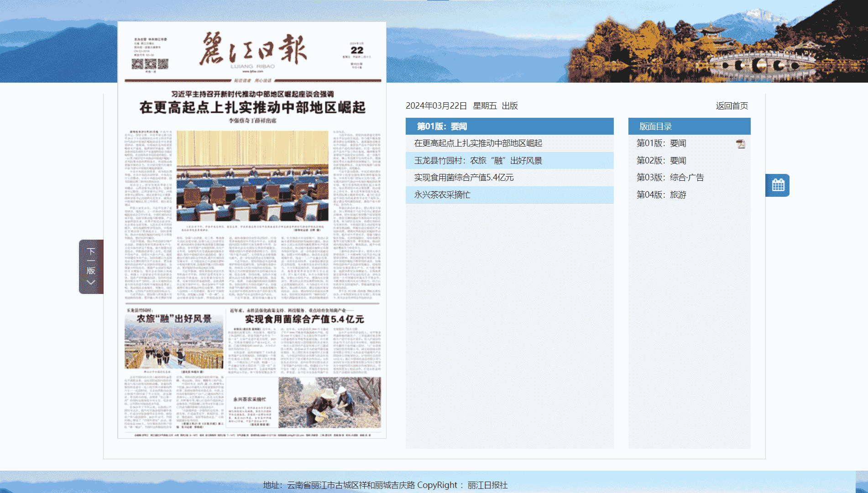868x493 pixels.
Task: Click the QR codes in newspaper masthead
Action: (150, 64)
